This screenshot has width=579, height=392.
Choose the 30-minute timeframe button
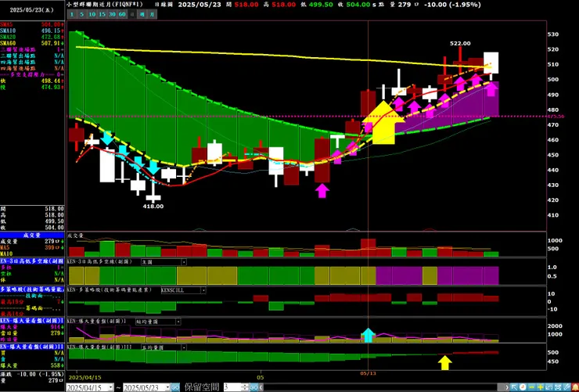click(x=112, y=14)
